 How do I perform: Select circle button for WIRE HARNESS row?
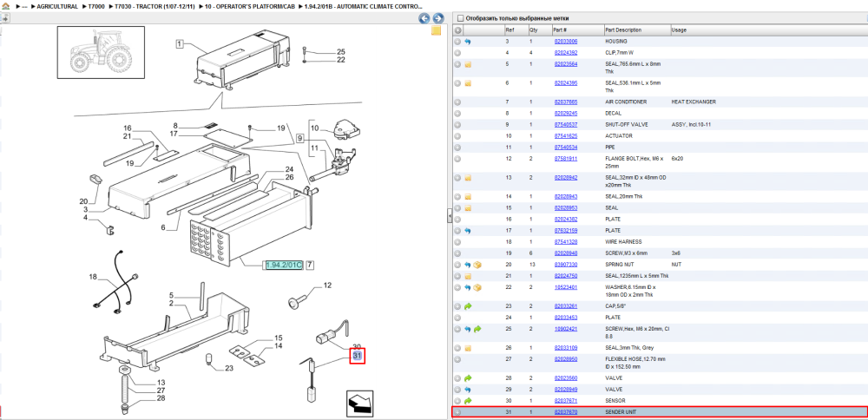(x=457, y=242)
